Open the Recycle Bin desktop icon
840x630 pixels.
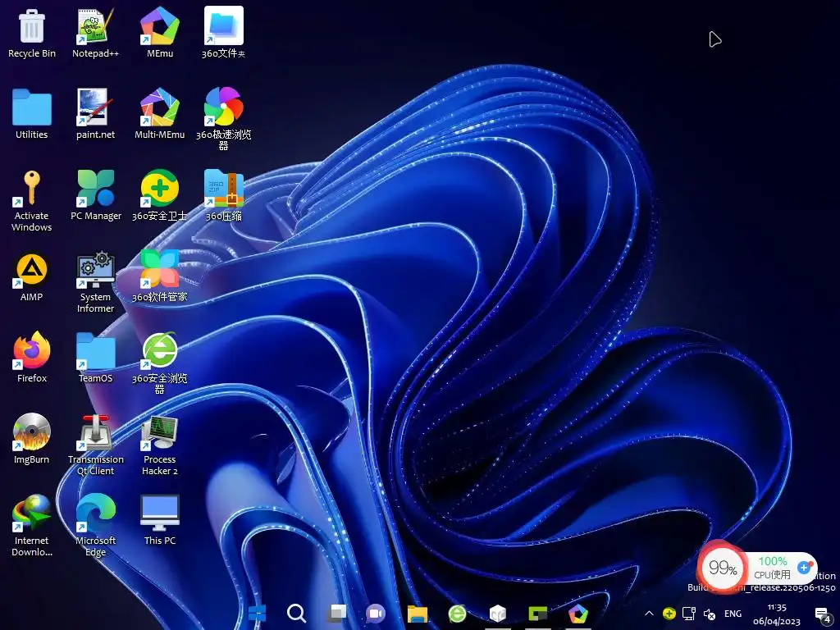click(32, 33)
